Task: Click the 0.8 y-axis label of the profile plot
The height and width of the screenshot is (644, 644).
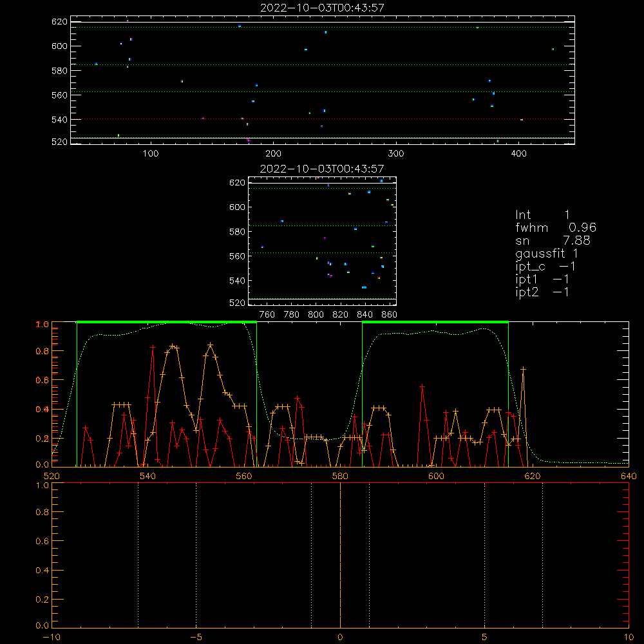Action: [42, 351]
